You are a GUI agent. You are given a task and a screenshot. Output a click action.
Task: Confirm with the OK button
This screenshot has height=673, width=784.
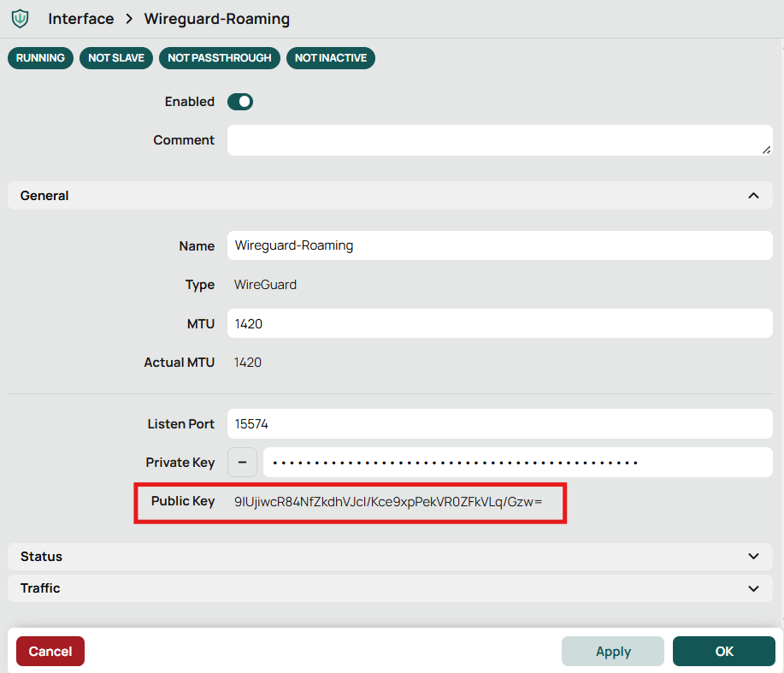[724, 651]
